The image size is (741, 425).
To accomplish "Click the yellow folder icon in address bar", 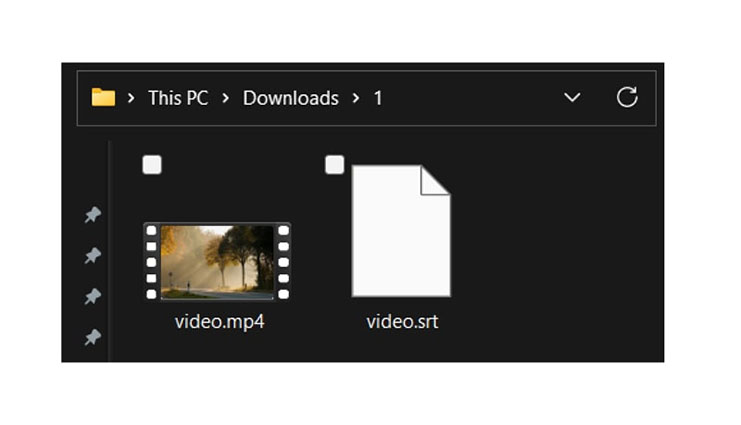I will (x=103, y=97).
